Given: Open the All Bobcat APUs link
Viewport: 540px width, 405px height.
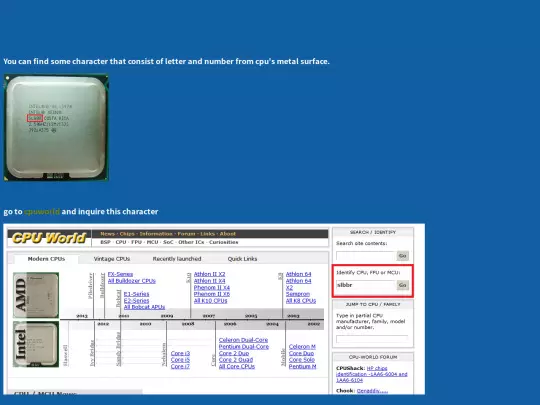Looking at the screenshot, I should 144,307.
